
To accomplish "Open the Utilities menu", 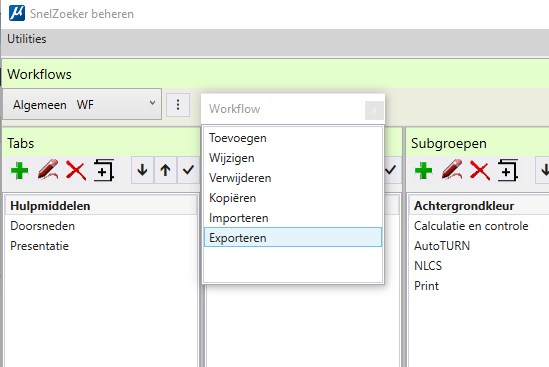I will click(27, 39).
